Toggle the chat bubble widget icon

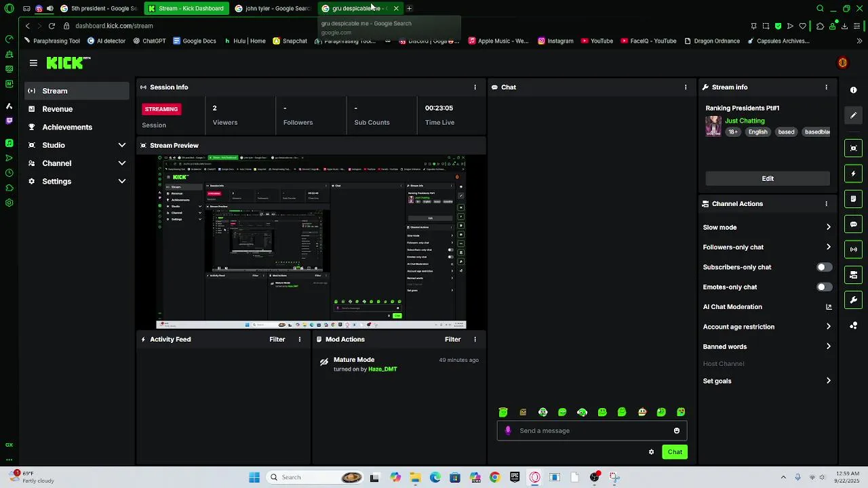coord(853,224)
